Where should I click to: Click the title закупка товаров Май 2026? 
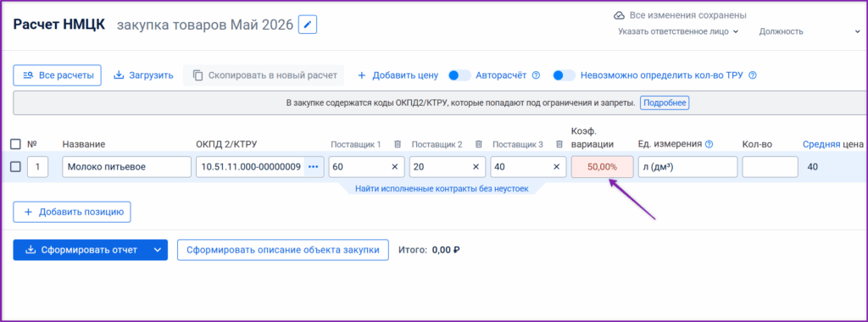205,25
